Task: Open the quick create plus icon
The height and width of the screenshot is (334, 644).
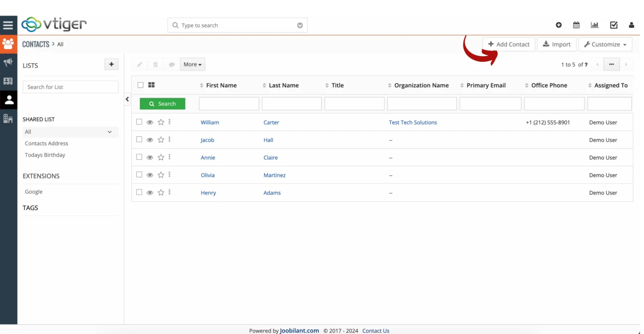Action: click(x=558, y=25)
